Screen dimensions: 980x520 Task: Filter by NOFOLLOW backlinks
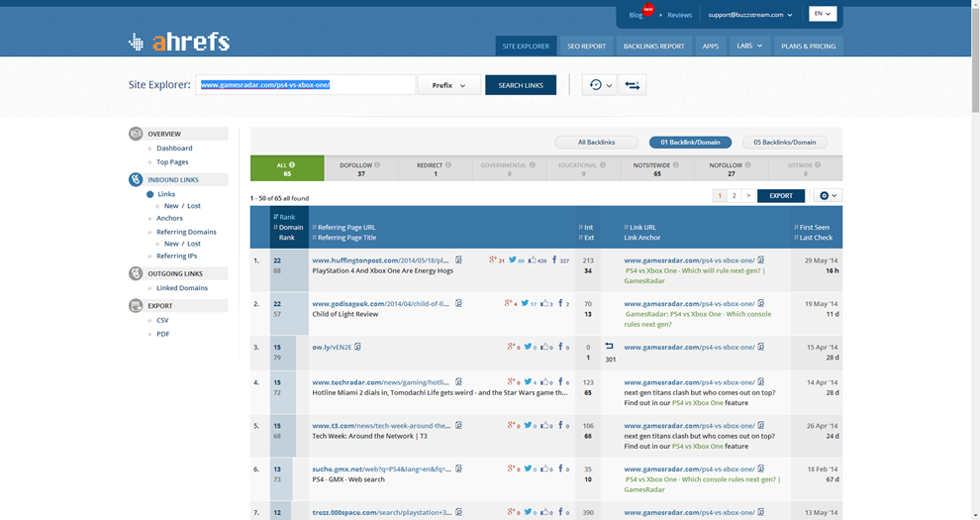point(731,168)
